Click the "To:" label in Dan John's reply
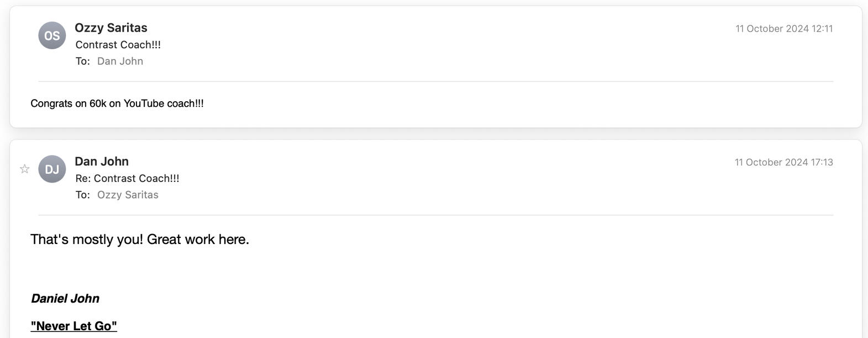 82,195
